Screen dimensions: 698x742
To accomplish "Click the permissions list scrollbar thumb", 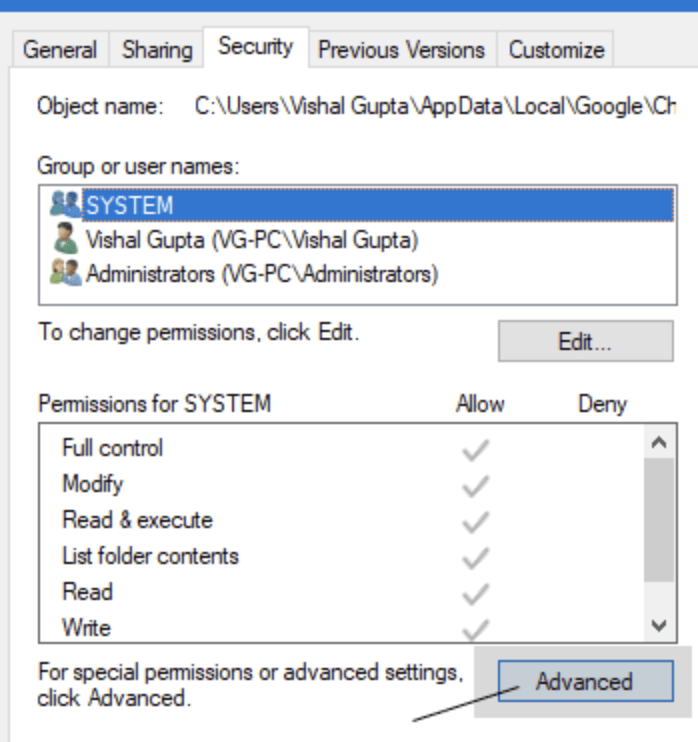I will 658,520.
